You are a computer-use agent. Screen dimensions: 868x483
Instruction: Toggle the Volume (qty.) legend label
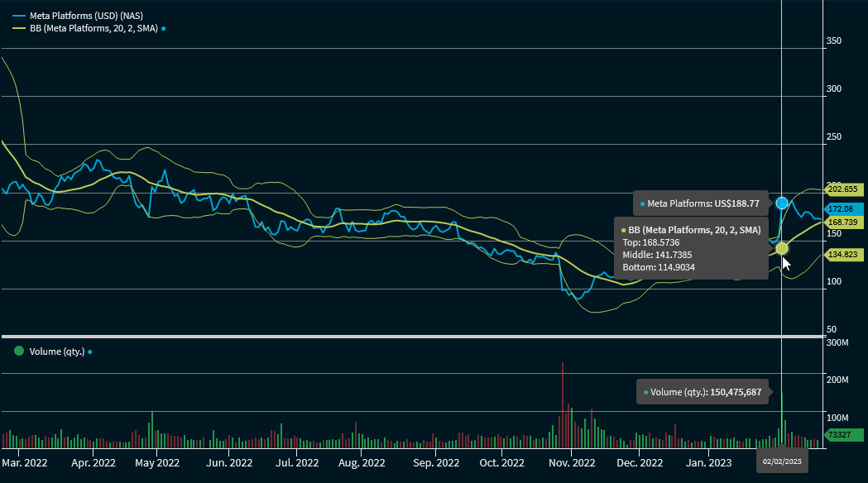point(56,351)
